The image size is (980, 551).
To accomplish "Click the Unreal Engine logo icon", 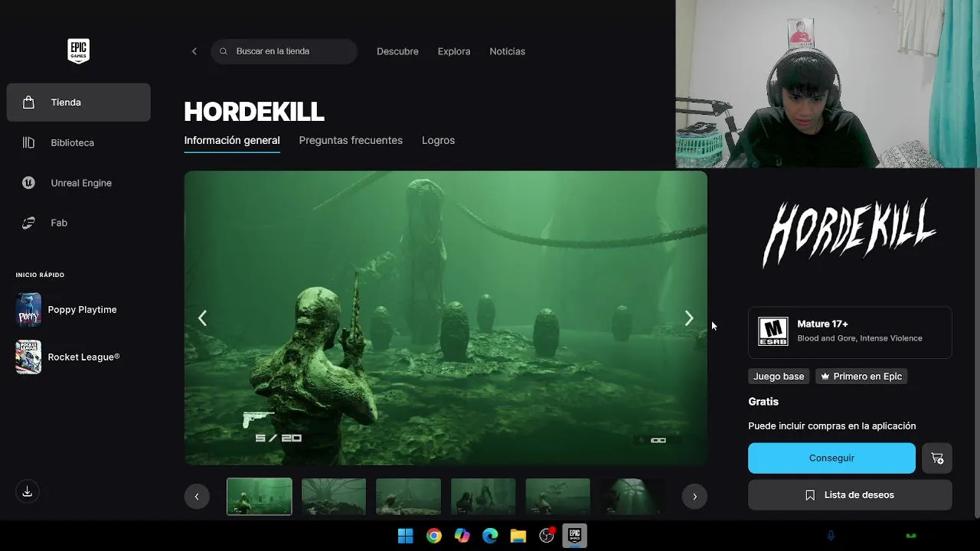I will (28, 183).
